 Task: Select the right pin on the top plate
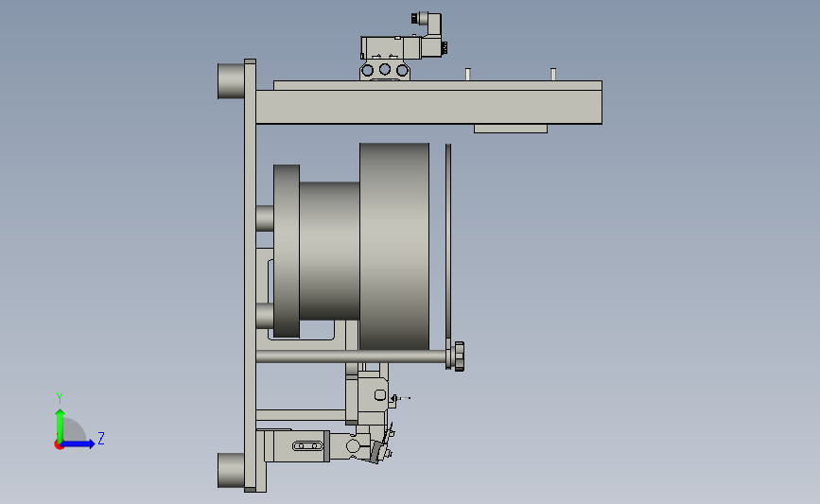[553, 75]
